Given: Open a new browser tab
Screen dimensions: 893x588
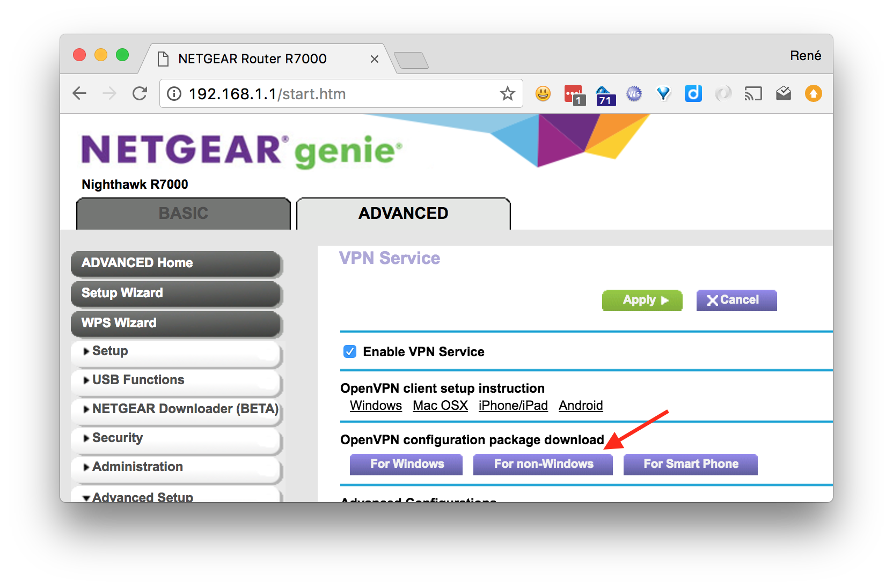Looking at the screenshot, I should (411, 61).
